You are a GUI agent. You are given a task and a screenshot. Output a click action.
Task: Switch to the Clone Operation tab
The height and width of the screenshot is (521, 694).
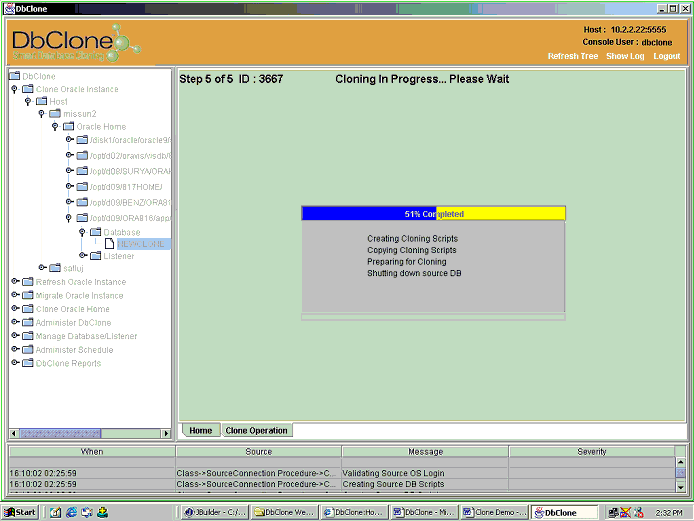pos(256,430)
